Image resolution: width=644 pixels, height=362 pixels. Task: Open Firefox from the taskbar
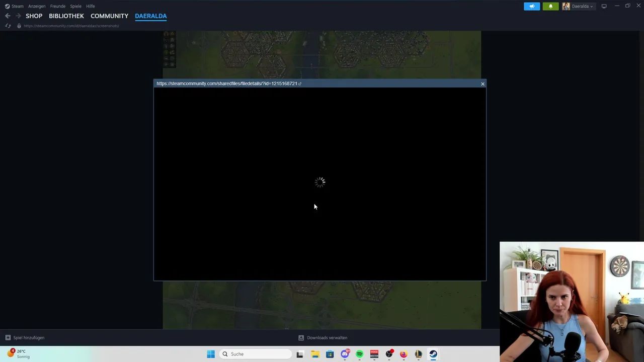tap(404, 354)
